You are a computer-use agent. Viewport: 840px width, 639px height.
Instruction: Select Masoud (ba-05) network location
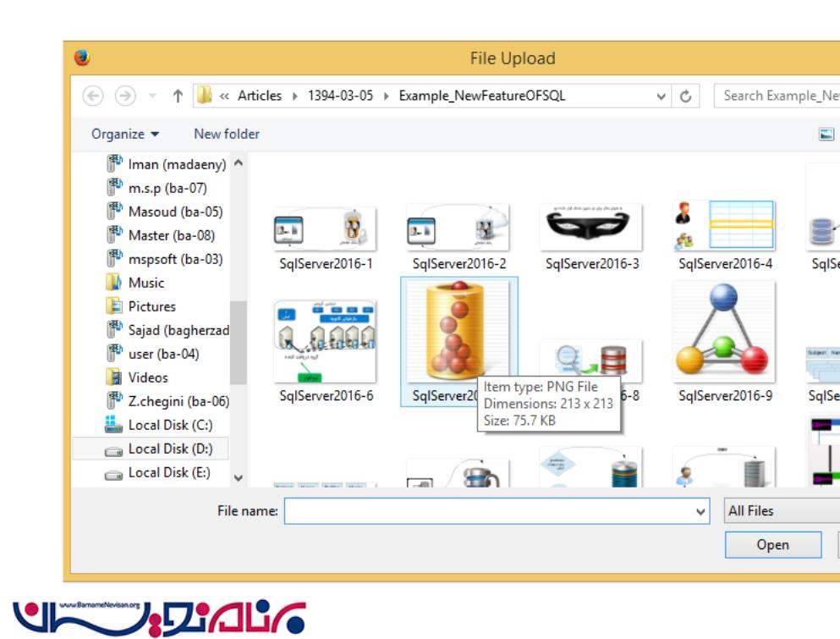coord(165,212)
